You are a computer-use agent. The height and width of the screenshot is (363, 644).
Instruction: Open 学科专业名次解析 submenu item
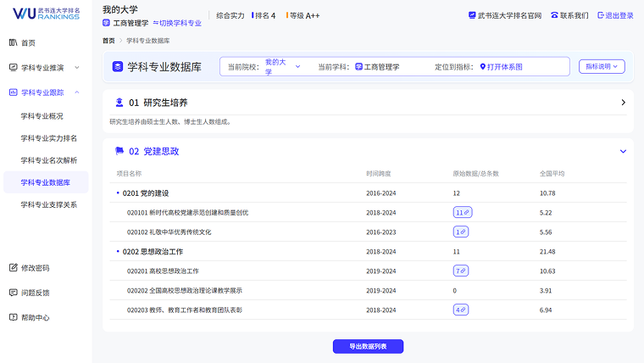click(x=49, y=160)
